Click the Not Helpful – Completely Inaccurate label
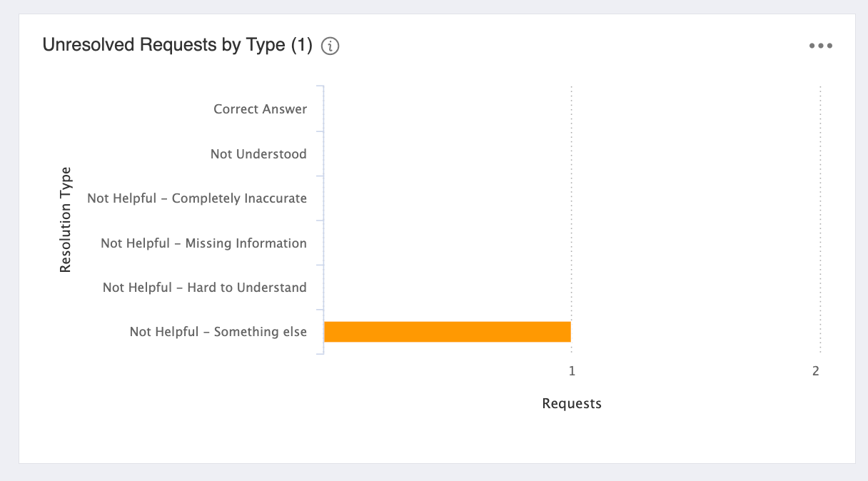The image size is (868, 481). click(197, 198)
